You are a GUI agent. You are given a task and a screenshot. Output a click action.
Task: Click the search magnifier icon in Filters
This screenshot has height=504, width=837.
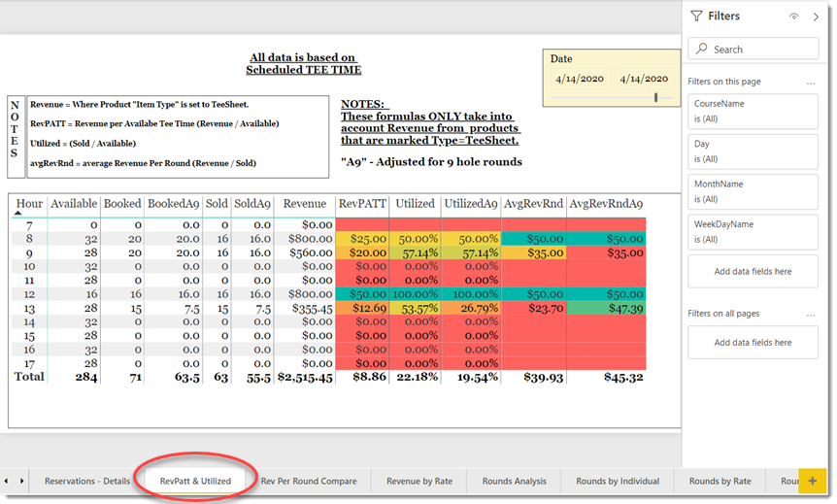[x=702, y=49]
